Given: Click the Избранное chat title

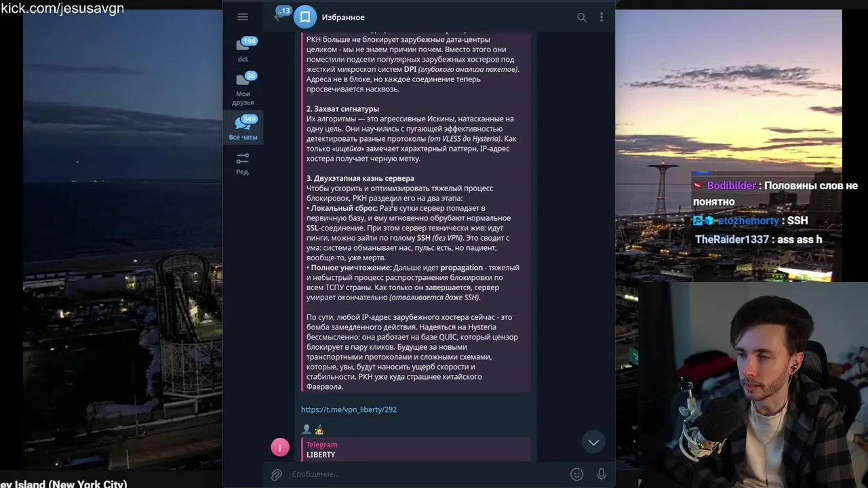Looking at the screenshot, I should coord(343,17).
